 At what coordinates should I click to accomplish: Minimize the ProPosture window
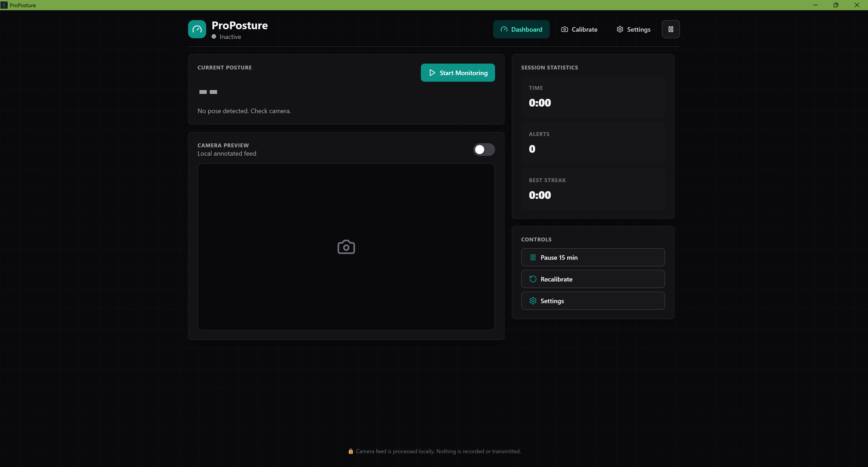815,5
